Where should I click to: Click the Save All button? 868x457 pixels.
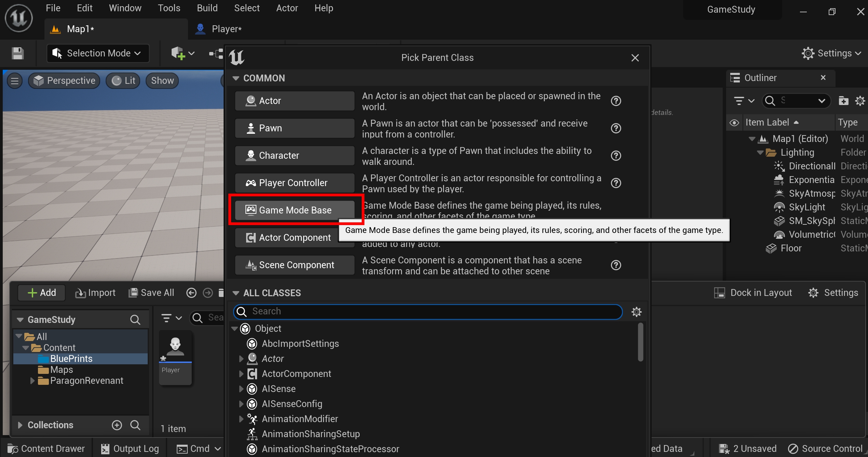(x=151, y=293)
